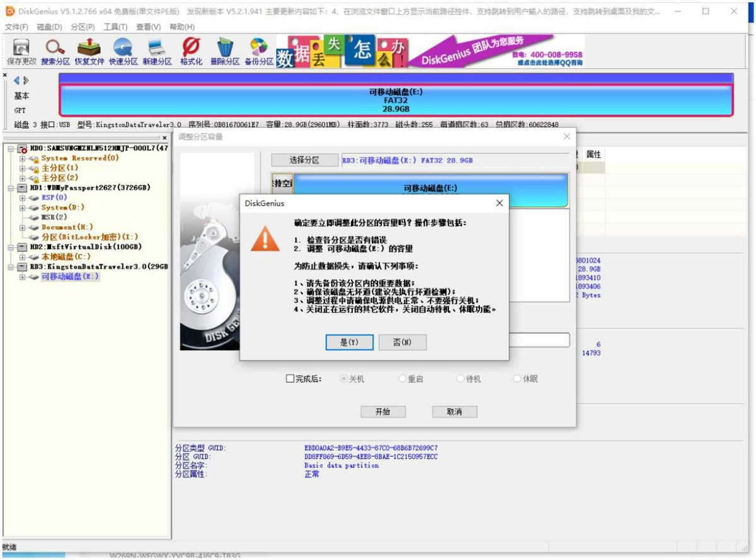Click the 新建分区 icon
The image size is (756, 560).
click(x=156, y=50)
